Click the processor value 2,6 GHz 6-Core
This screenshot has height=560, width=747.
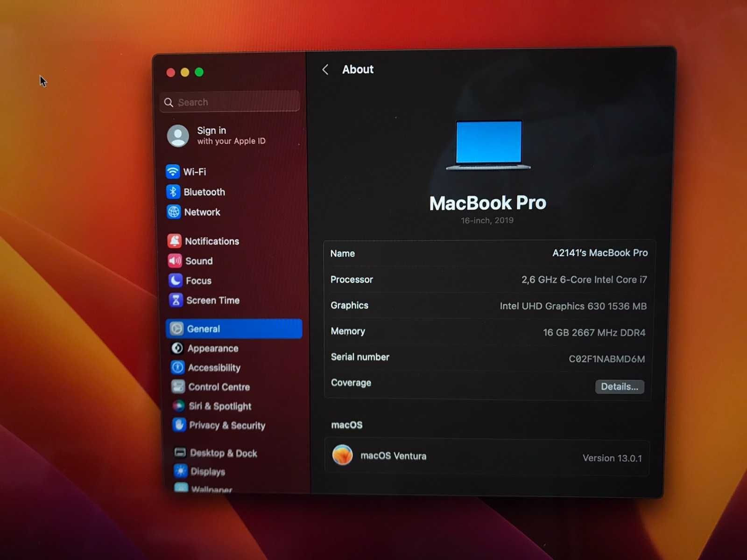(x=584, y=280)
